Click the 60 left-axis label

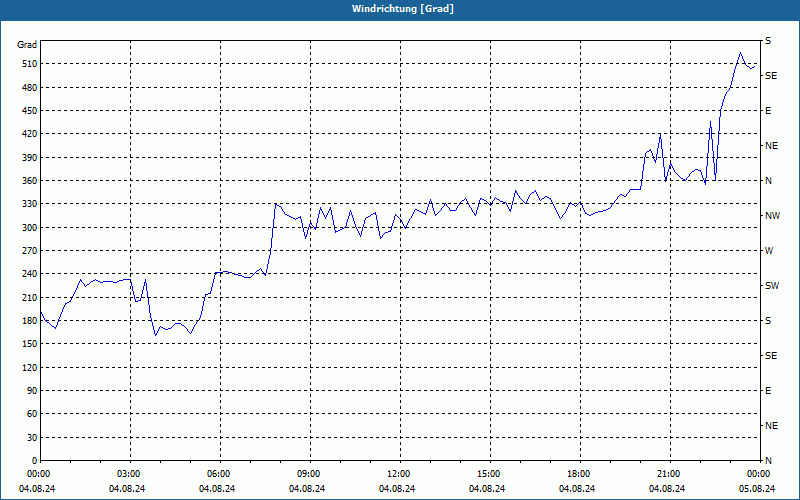click(32, 414)
